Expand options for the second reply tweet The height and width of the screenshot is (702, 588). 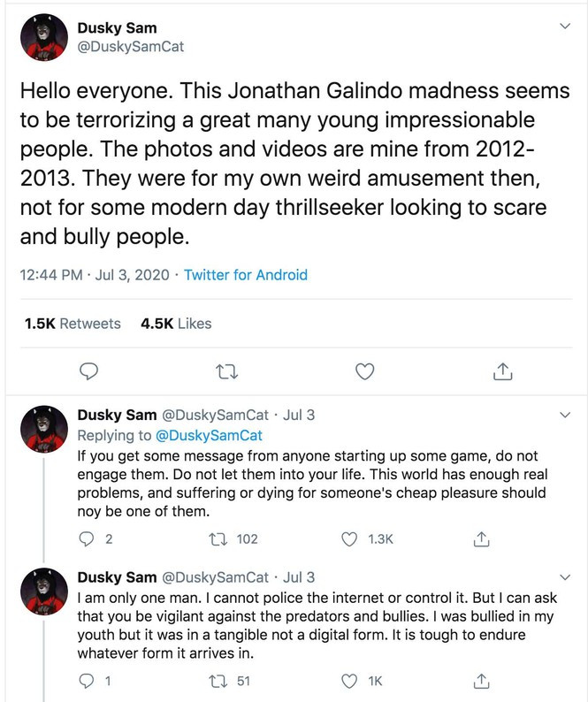tap(566, 577)
